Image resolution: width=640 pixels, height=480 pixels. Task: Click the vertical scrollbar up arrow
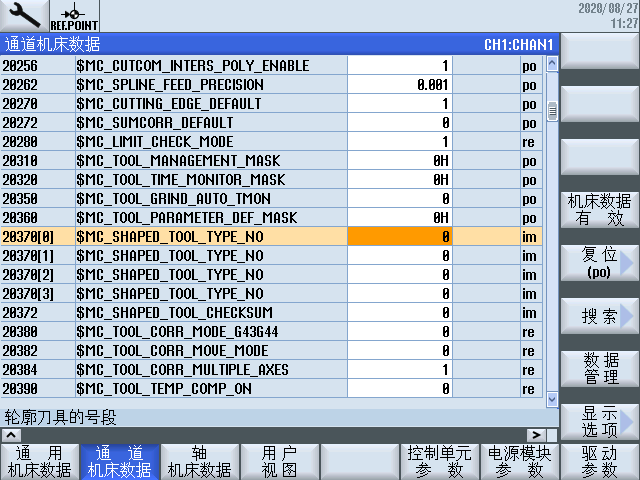[x=552, y=64]
